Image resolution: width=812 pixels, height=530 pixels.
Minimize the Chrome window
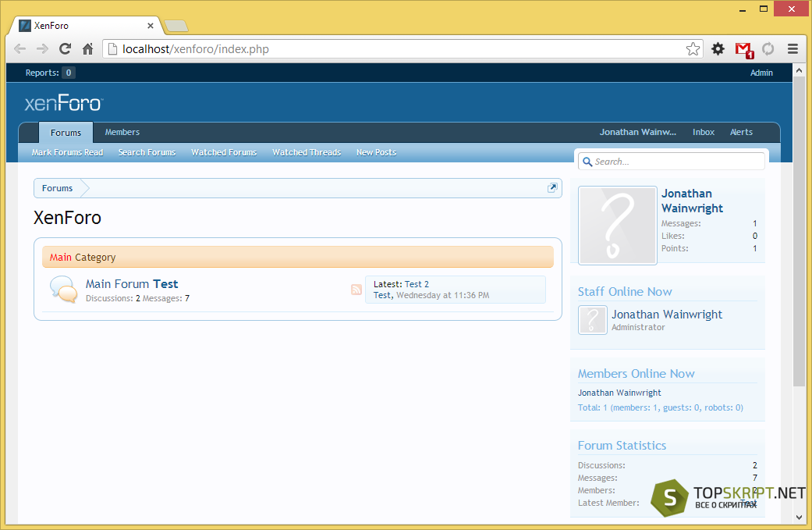click(742, 9)
